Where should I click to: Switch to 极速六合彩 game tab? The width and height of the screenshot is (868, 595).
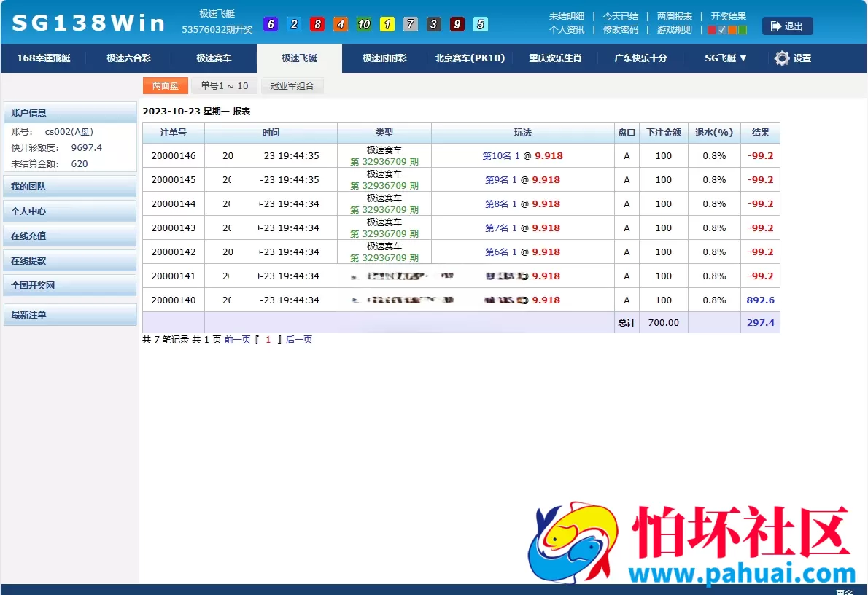tap(128, 58)
